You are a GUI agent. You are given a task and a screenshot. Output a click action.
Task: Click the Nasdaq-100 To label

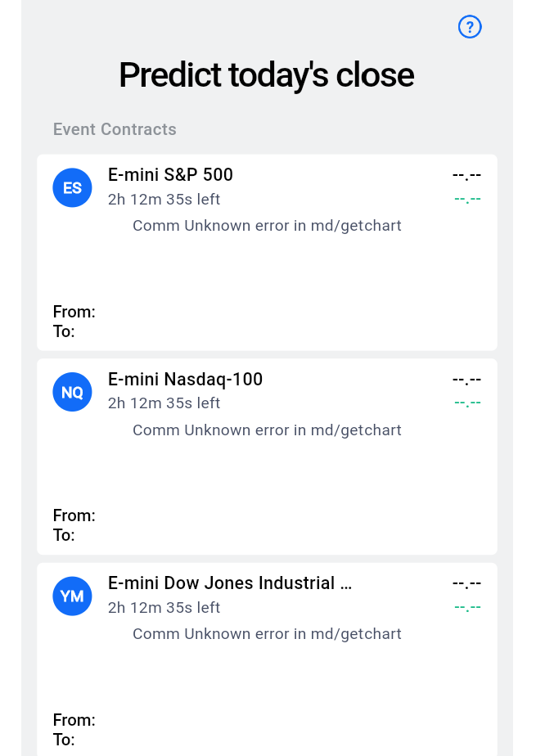(x=64, y=535)
